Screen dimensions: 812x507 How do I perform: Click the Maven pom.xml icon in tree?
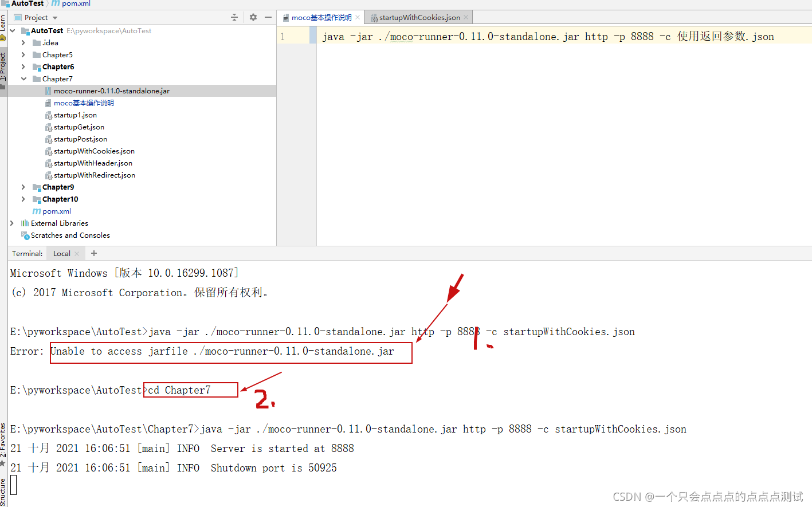[x=37, y=211]
